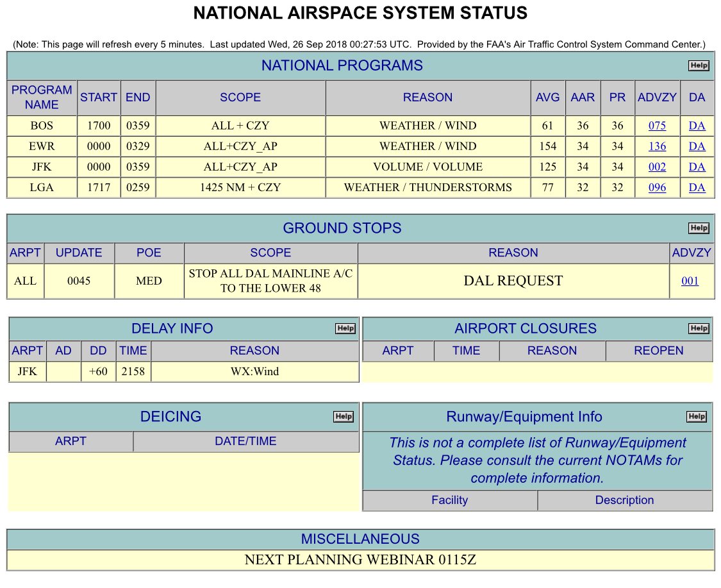
Task: Click the ground stop update time 0045
Action: point(79,281)
